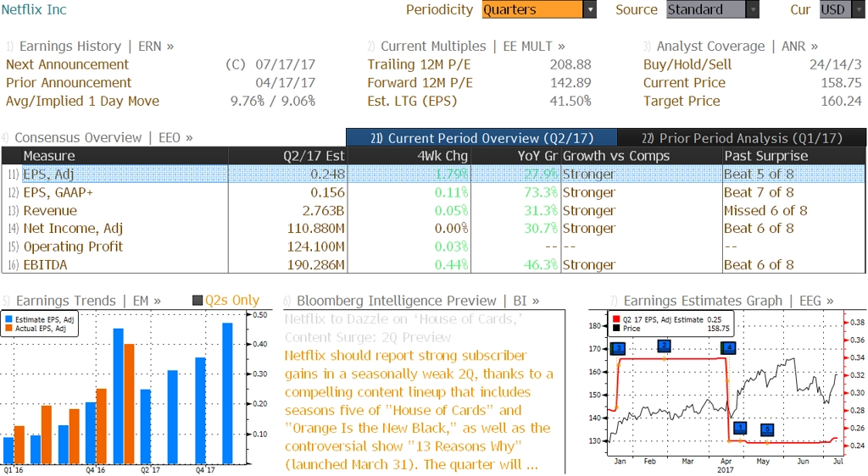Viewport: 868px width, 476px height.
Task: Open Consensus Overview EEO link
Action: pos(103,137)
